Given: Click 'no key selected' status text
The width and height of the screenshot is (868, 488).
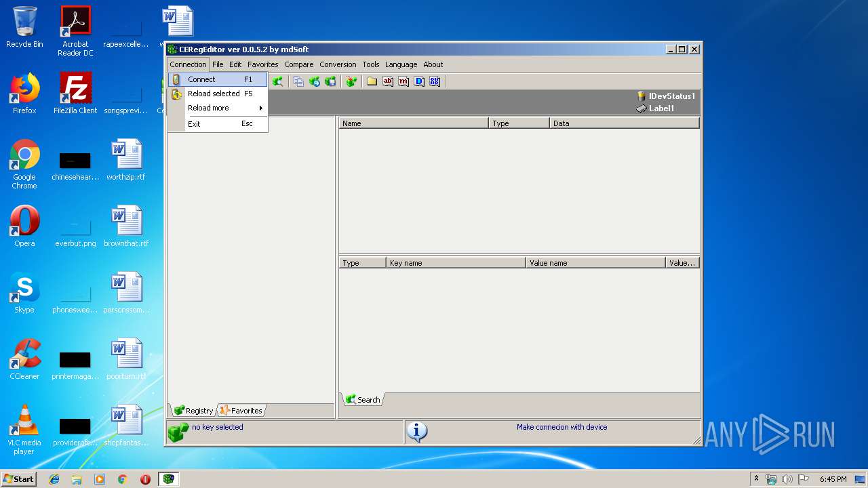Looking at the screenshot, I should point(217,427).
